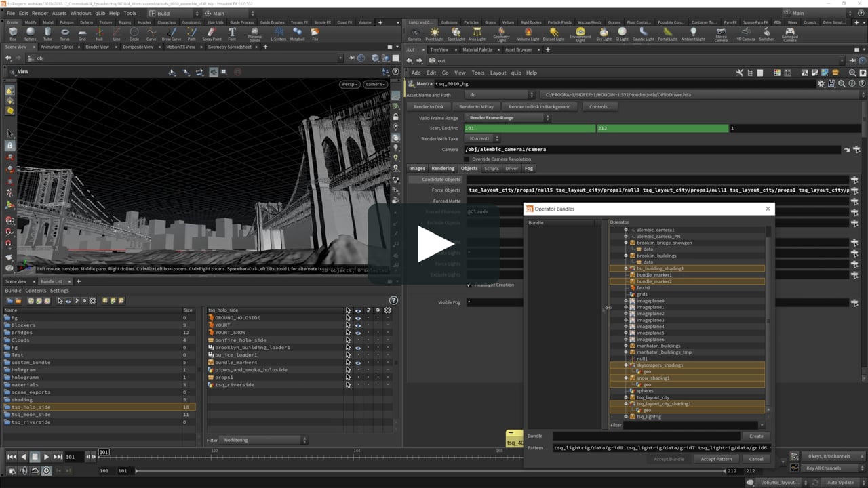868x488 pixels.
Task: Click Accept Pattern in Operator Bundles
Action: click(x=716, y=459)
